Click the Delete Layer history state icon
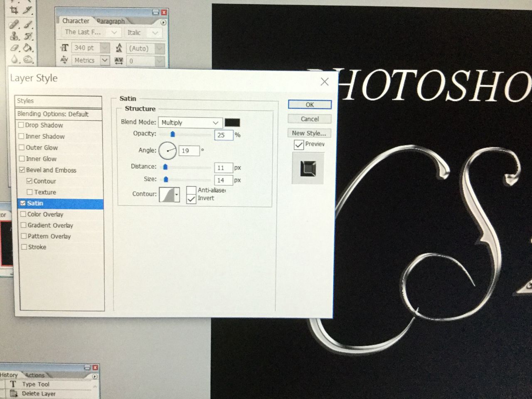Viewport: 532px width, 399px height. pos(13,394)
